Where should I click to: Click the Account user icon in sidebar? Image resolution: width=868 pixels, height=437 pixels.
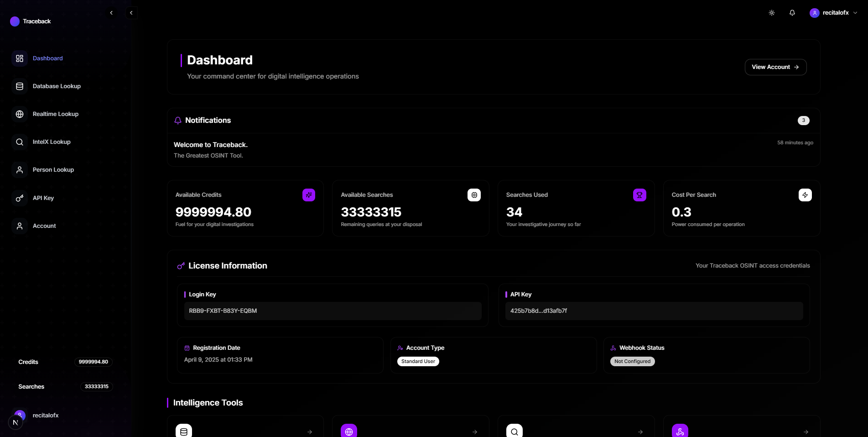click(x=20, y=226)
